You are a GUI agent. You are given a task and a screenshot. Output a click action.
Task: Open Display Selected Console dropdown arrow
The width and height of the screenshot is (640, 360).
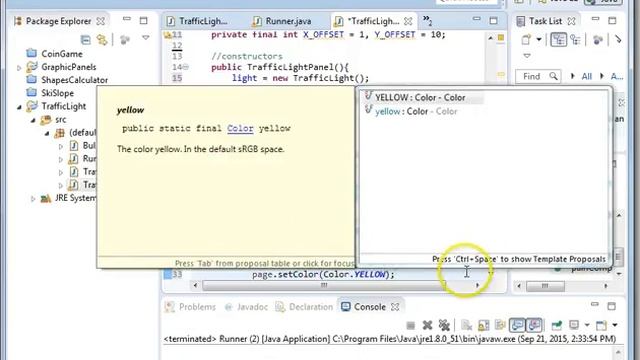(587, 325)
